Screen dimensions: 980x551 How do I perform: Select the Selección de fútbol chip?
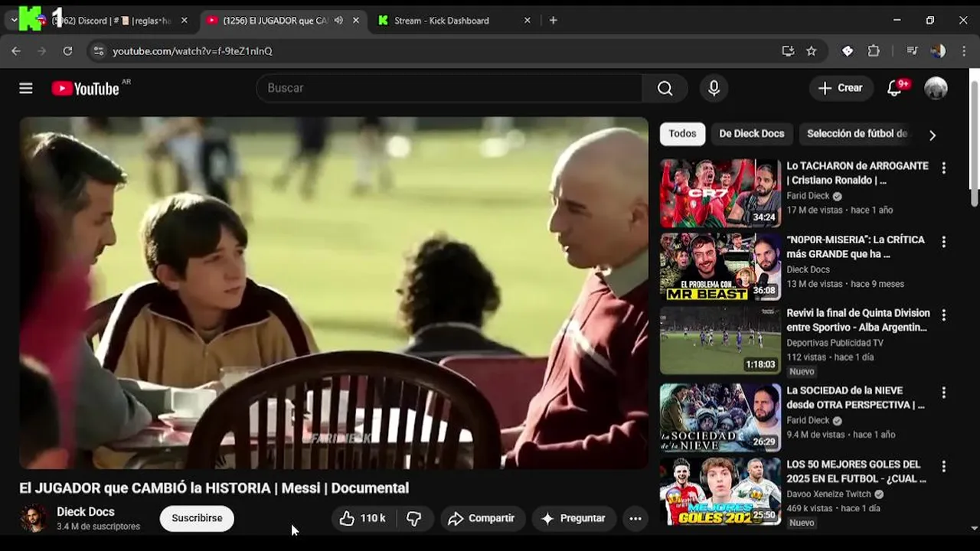[x=857, y=134]
